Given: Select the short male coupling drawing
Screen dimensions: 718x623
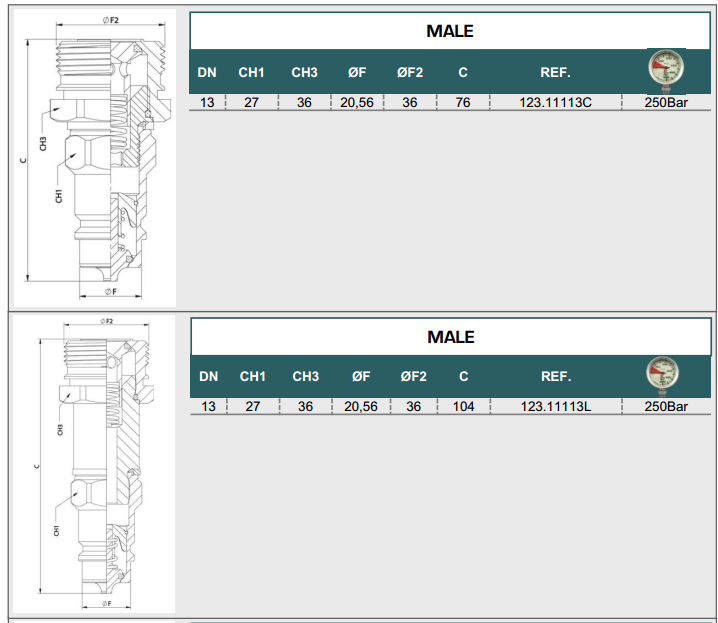Looking at the screenshot, I should click(x=95, y=158).
